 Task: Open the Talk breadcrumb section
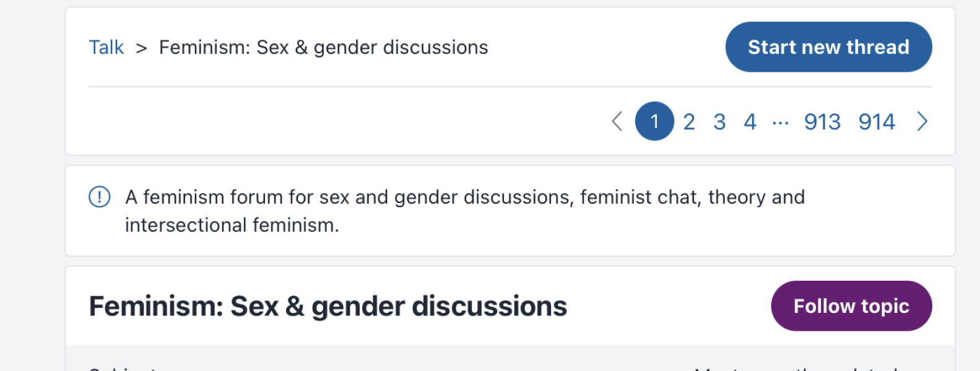(x=106, y=47)
